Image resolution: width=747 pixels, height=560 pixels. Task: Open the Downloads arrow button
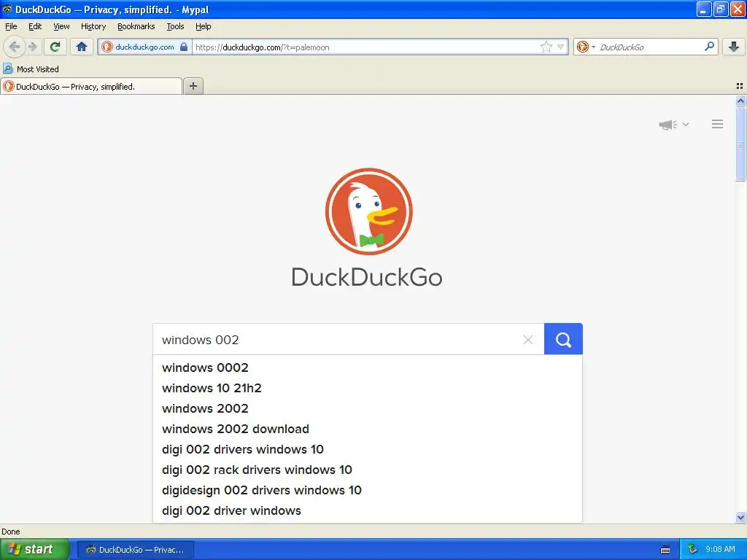point(734,47)
